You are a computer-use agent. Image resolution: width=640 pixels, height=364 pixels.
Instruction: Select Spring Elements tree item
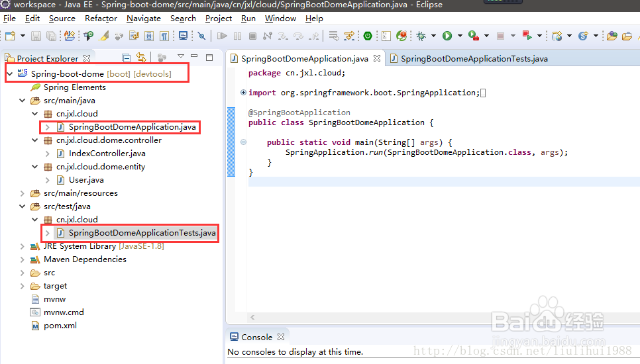75,87
